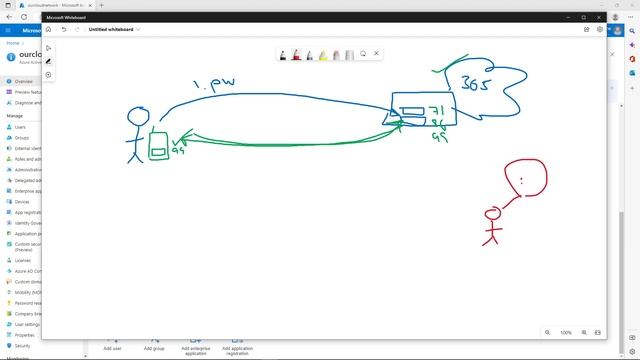Click Home breadcrumb in Azure portal
Screen dimensions: 640x360
[13, 43]
